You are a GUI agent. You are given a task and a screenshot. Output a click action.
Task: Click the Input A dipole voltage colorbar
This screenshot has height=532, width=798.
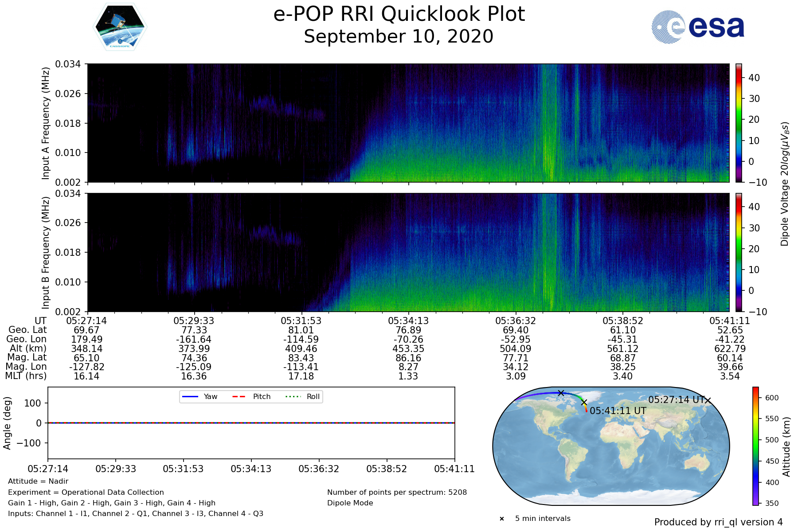pos(739,123)
